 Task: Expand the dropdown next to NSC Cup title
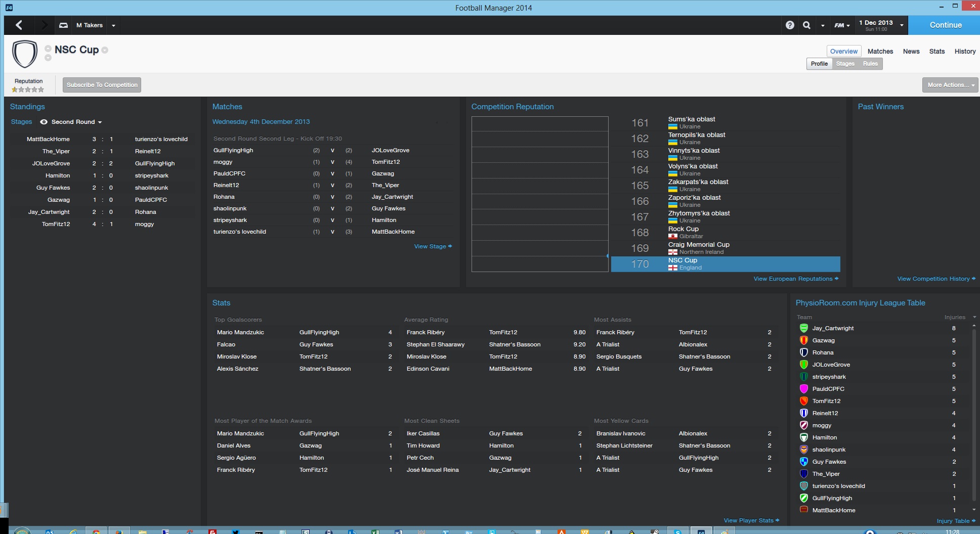point(105,50)
